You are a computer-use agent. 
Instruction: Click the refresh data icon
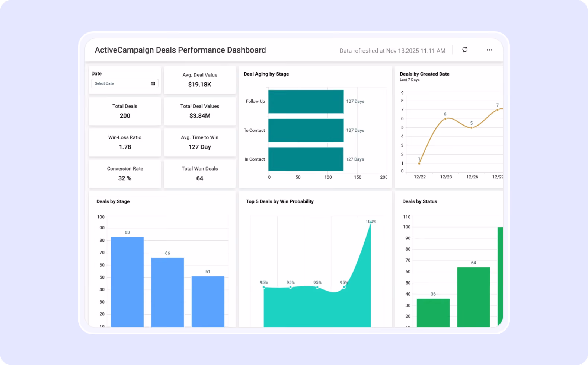tap(465, 50)
